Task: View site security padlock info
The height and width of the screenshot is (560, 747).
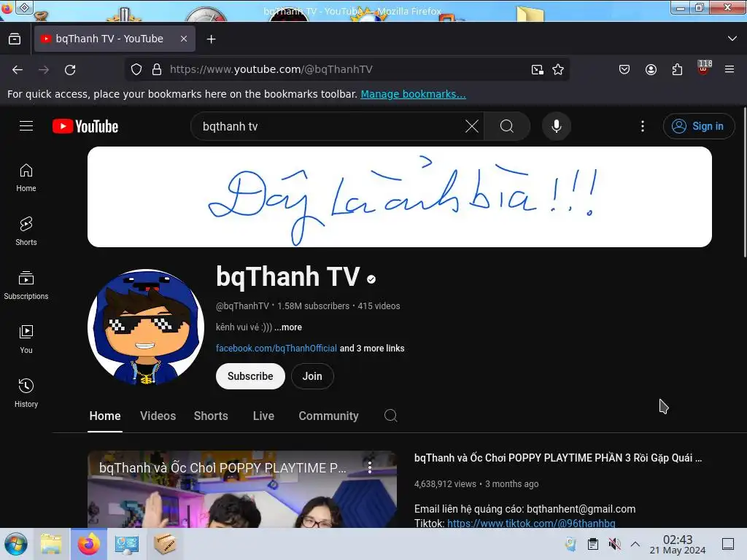Action: (157, 69)
